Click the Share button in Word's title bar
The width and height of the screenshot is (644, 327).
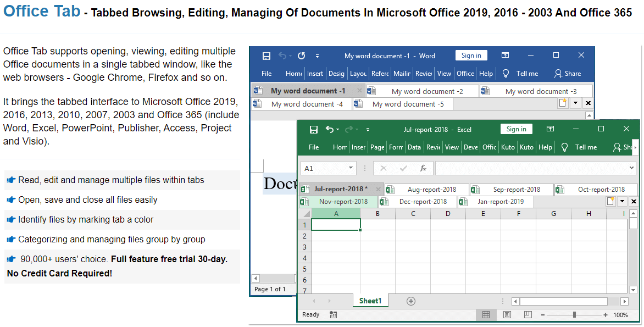pos(572,73)
